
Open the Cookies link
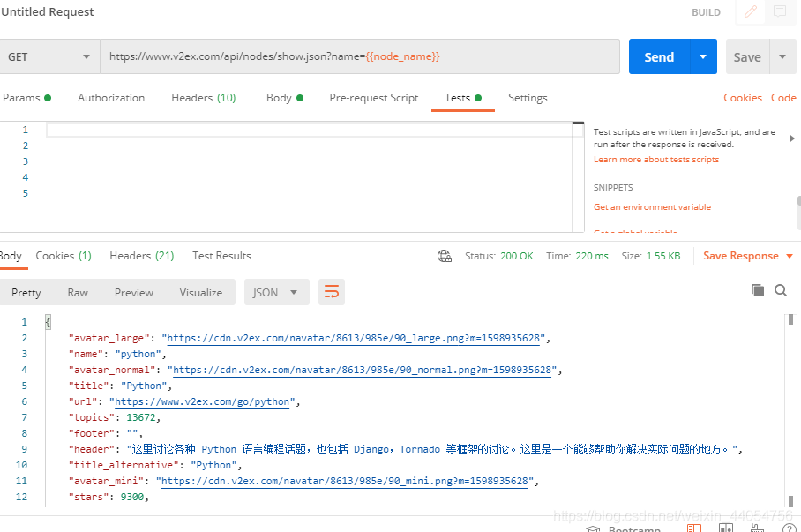pos(742,98)
